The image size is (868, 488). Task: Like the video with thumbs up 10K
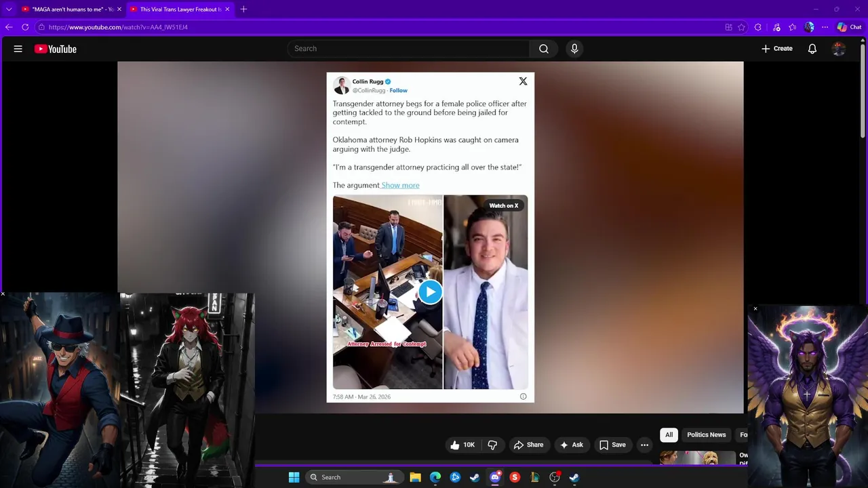[462, 445]
